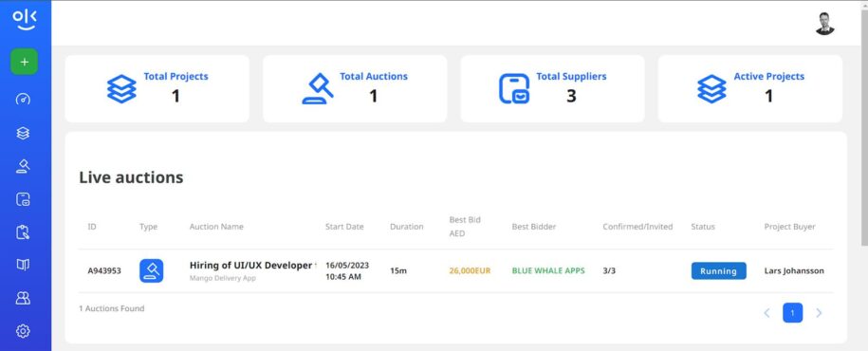
Task: Click the green plus create button
Action: [24, 62]
